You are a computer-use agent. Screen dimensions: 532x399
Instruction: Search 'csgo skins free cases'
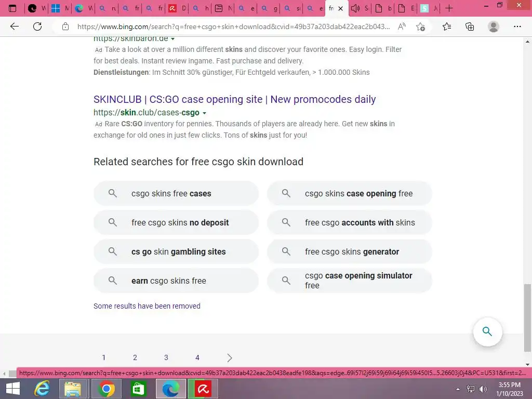click(176, 193)
